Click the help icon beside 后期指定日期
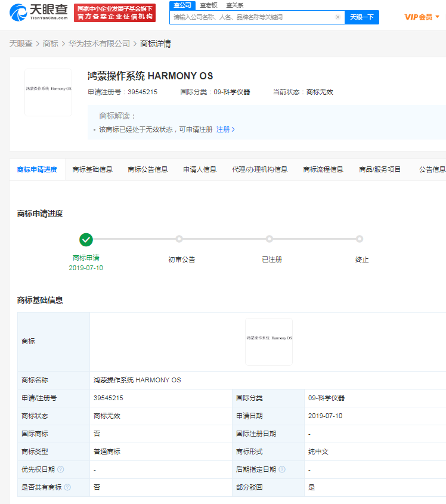Screen dimensions: 446x504 tap(282, 469)
